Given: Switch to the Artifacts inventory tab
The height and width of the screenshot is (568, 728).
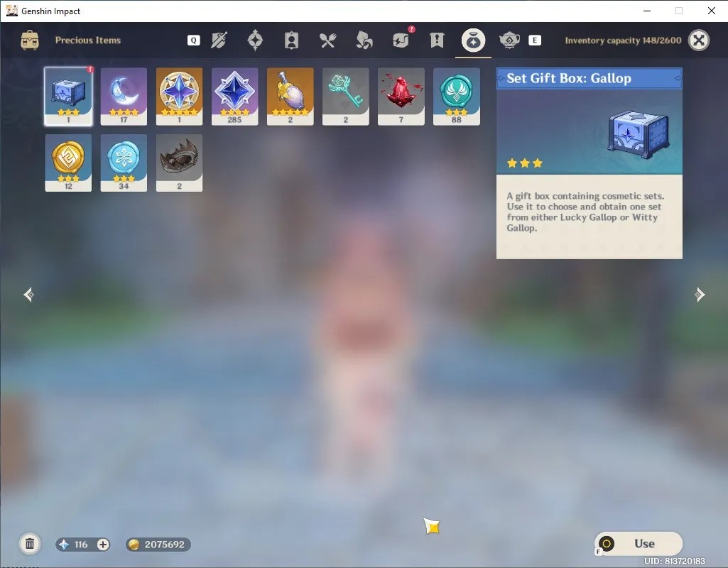Looking at the screenshot, I should click(x=255, y=40).
